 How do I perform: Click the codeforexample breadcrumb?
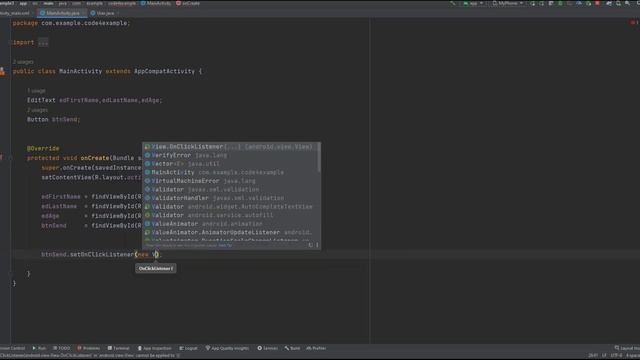[122, 3]
